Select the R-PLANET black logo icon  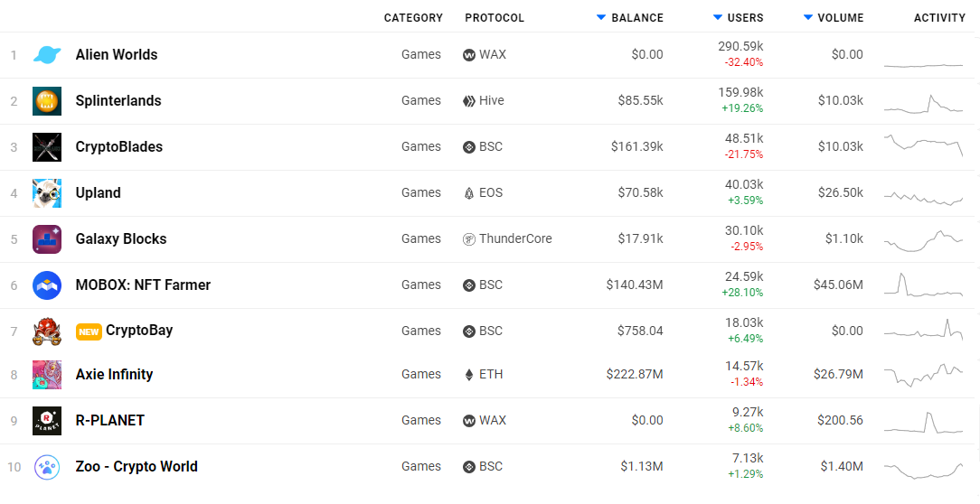click(47, 421)
